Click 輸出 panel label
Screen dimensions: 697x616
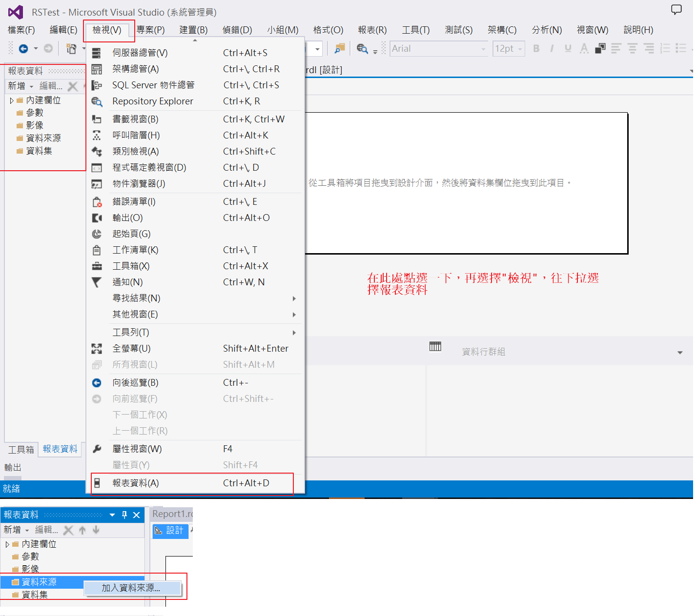13,467
